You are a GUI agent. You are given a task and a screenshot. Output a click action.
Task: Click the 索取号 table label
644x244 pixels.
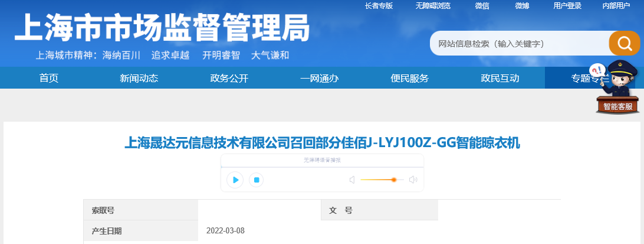(103, 211)
